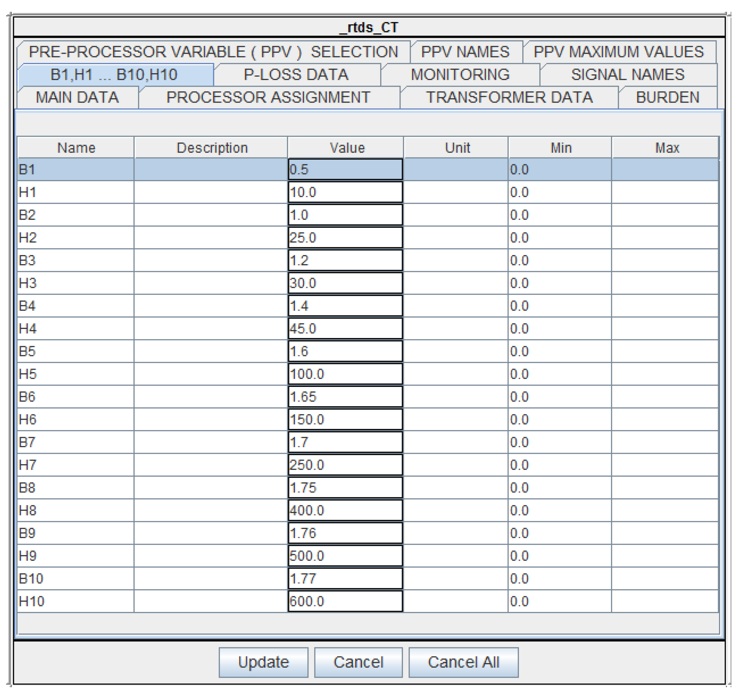Click the Cancel All button
742x700 pixels.
click(x=464, y=663)
